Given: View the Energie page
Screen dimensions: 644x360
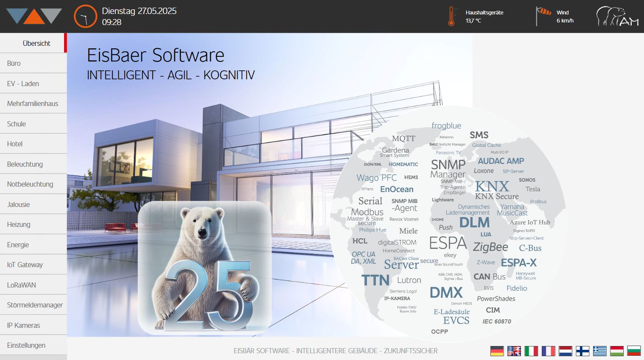Looking at the screenshot, I should pos(34,245).
